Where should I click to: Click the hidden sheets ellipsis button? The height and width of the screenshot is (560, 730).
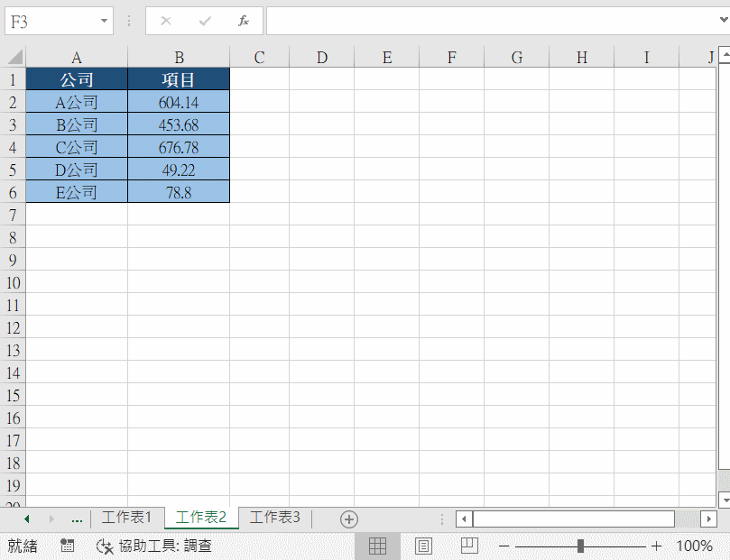click(x=78, y=519)
